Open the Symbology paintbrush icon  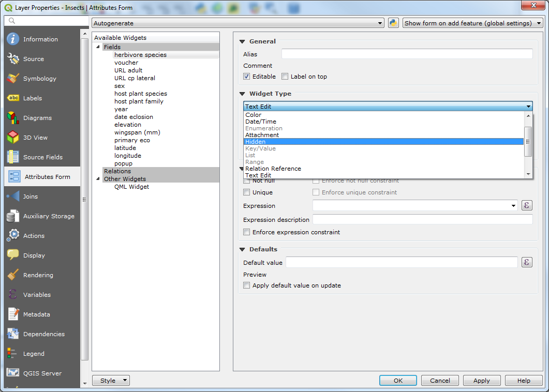point(13,79)
